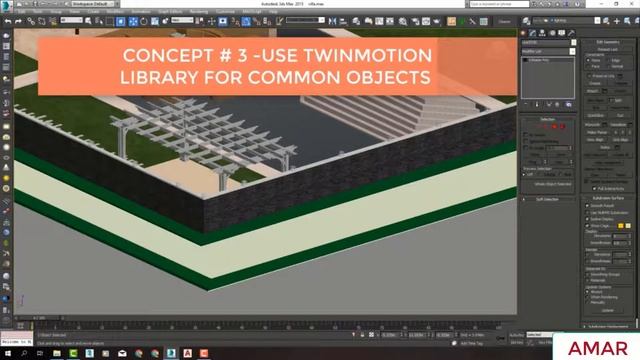
Task: Enable the By Angle checkbox
Action: (526, 148)
